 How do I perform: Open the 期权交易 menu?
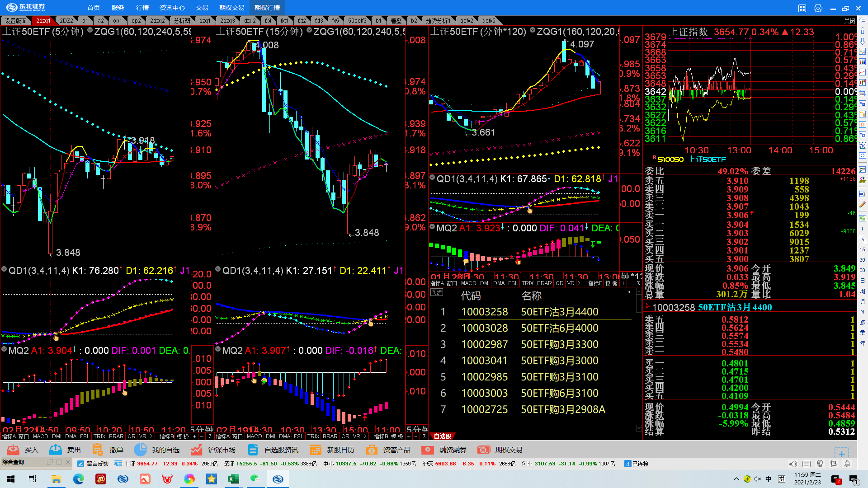click(231, 8)
